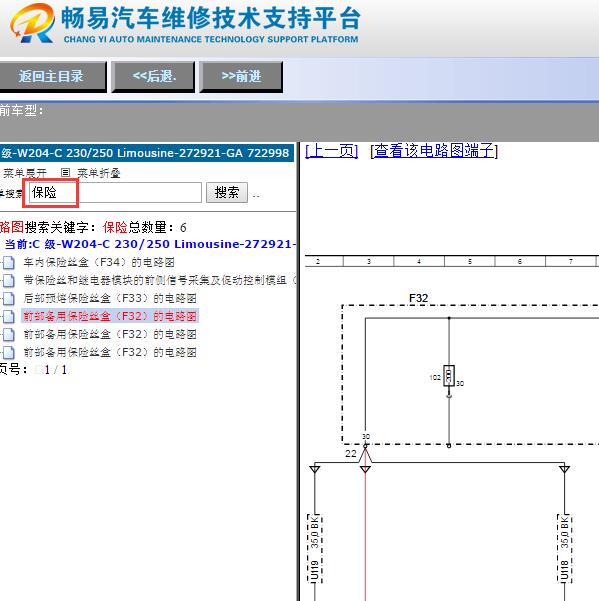599x601 pixels.
Task: Click document icon beside 带保险丝和继电器 entry
Action: tap(8, 281)
